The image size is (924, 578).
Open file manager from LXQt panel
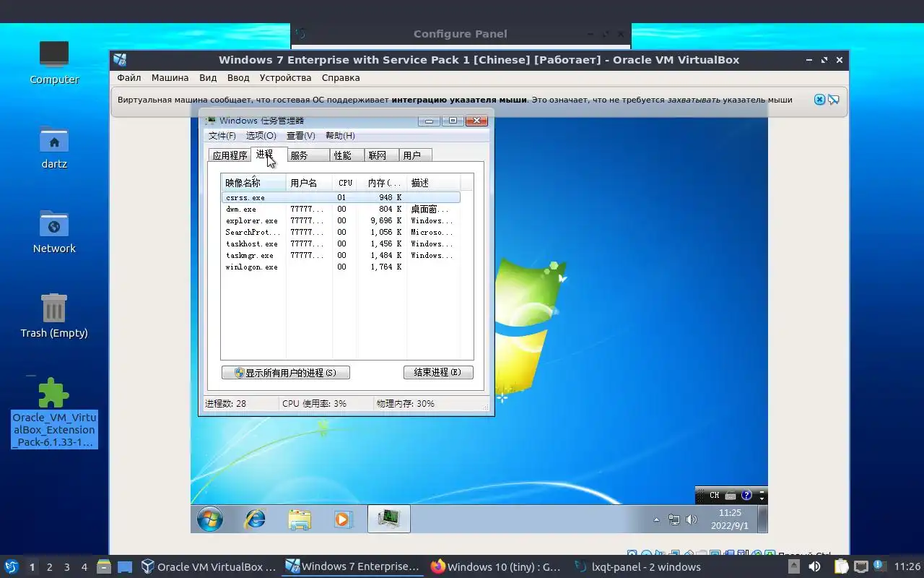[103, 566]
